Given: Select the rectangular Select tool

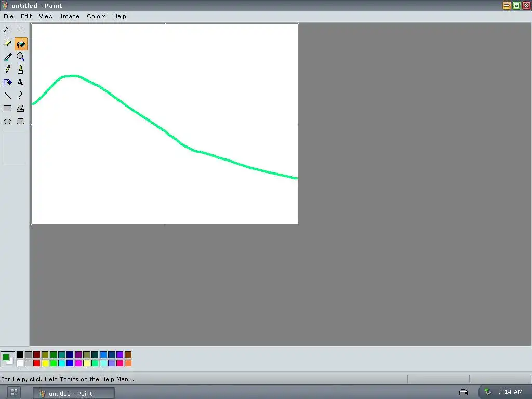Looking at the screenshot, I should (x=21, y=31).
